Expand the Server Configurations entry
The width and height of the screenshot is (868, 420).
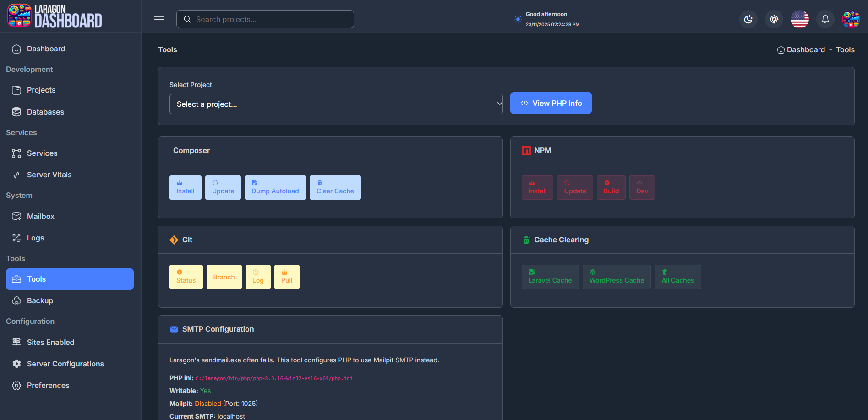tap(65, 364)
